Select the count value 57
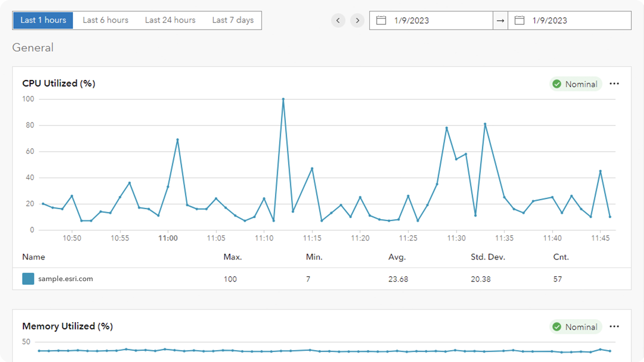This screenshot has height=362, width=644. (557, 279)
